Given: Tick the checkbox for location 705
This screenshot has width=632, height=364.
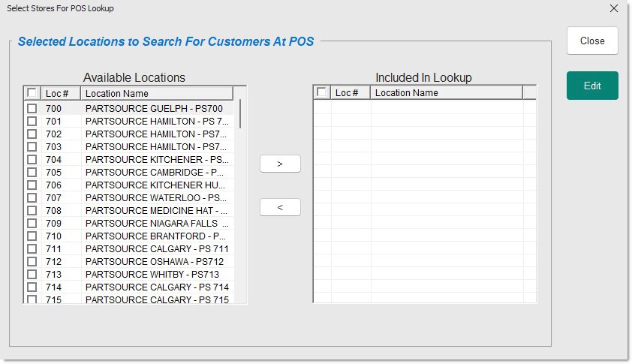Looking at the screenshot, I should (x=32, y=173).
